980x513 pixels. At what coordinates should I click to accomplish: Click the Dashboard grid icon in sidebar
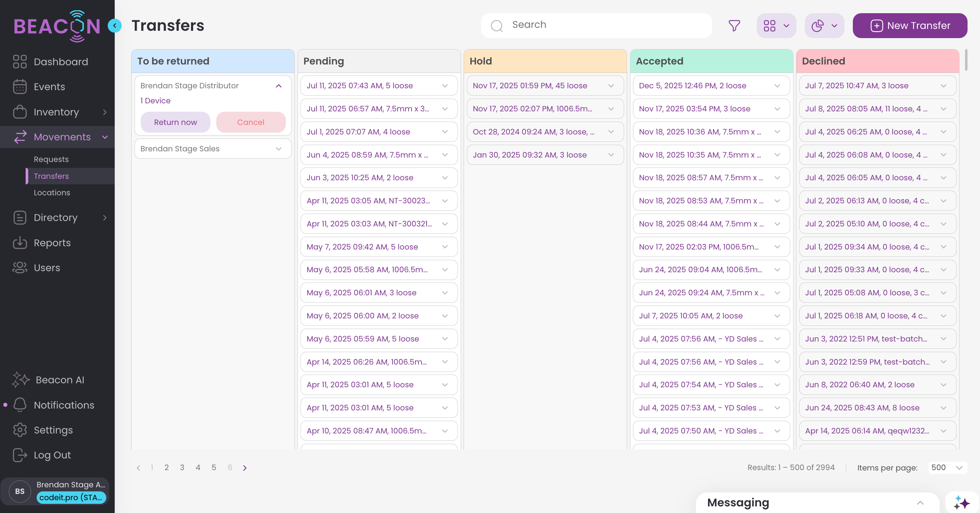[20, 62]
